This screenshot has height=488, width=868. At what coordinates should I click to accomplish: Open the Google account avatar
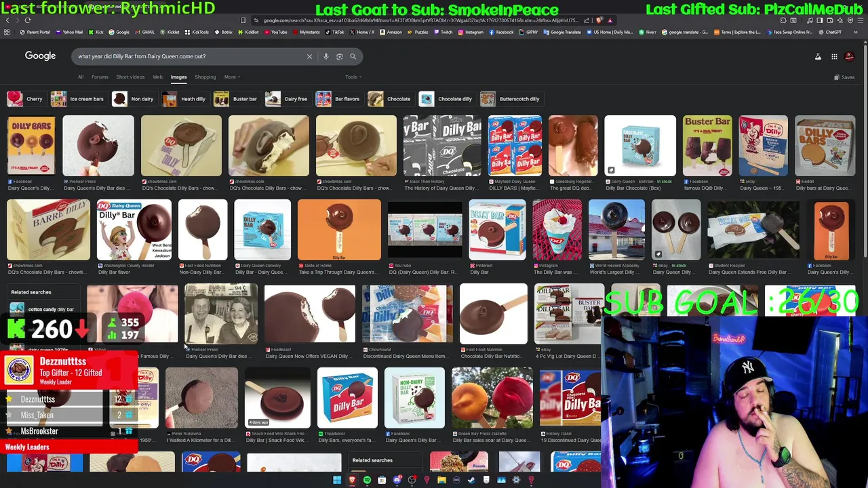pos(850,56)
